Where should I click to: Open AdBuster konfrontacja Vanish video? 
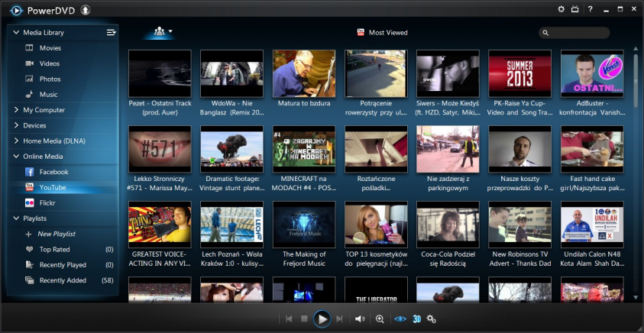pyautogui.click(x=592, y=74)
